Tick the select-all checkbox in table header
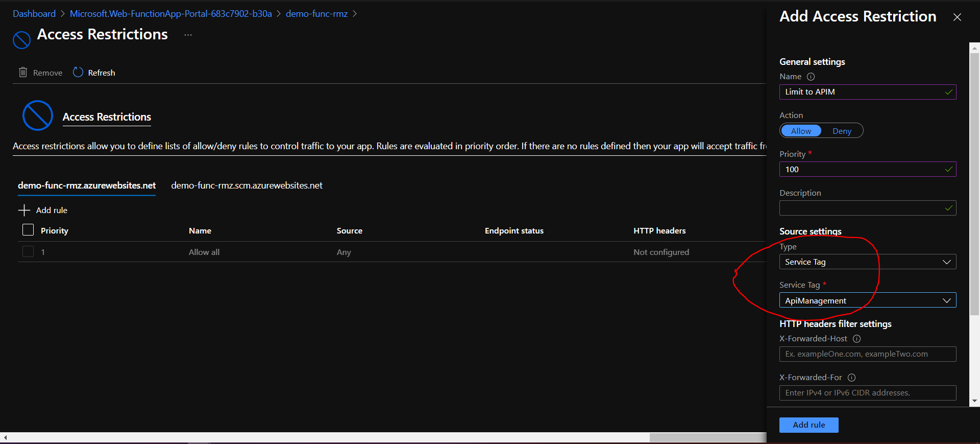The width and height of the screenshot is (980, 444). click(x=28, y=230)
